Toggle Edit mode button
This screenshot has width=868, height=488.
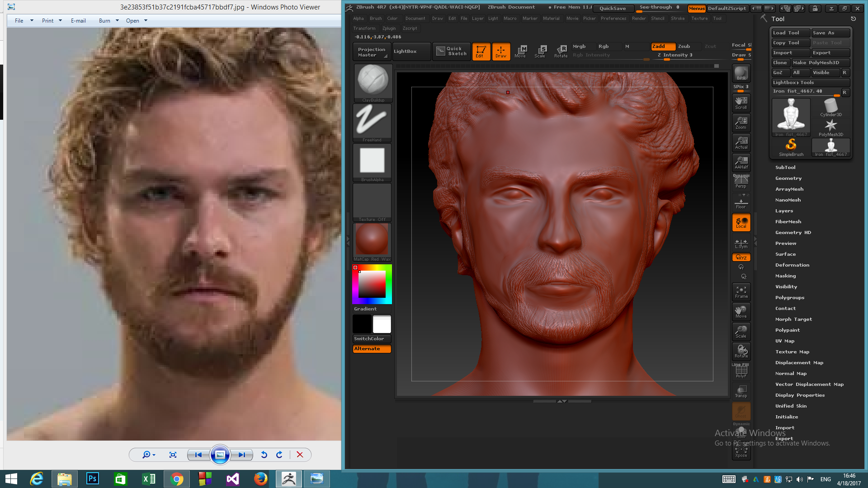481,52
